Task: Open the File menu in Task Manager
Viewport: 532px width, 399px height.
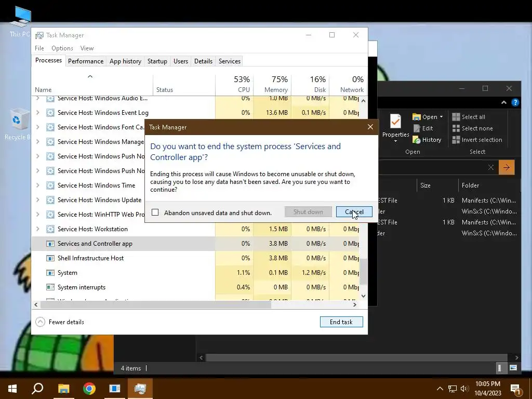Action: (39, 48)
